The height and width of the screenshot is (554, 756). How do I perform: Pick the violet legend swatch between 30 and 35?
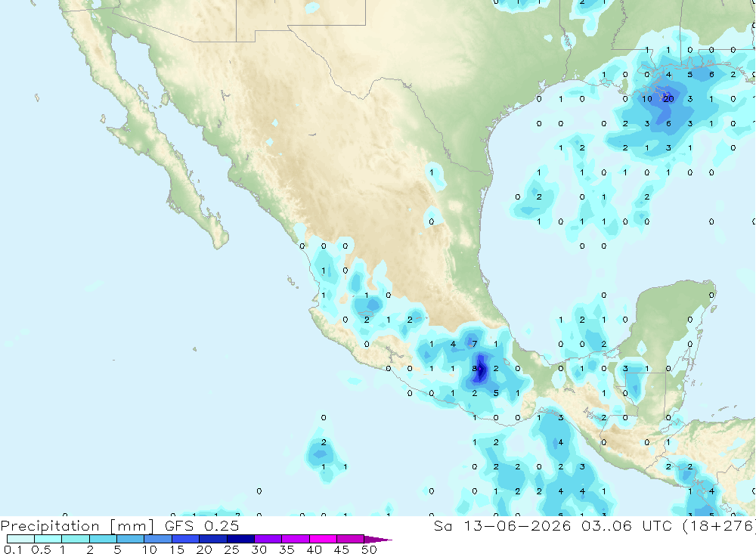pos(268,539)
